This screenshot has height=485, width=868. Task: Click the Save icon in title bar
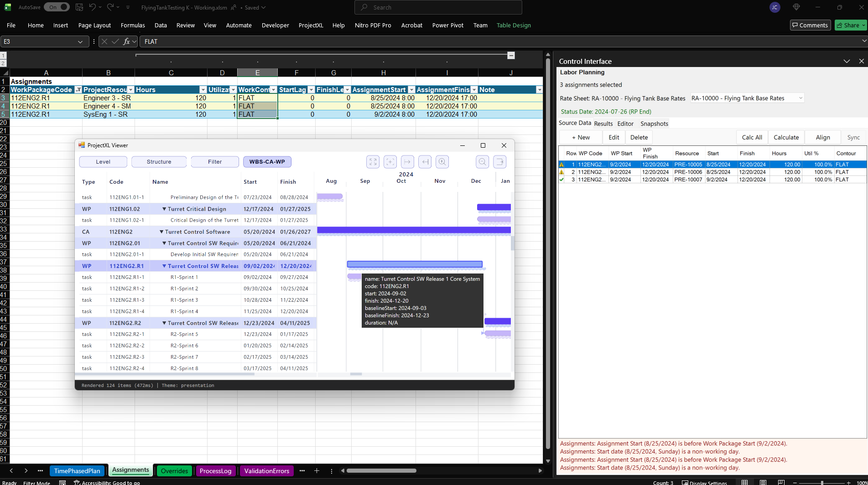[79, 7]
